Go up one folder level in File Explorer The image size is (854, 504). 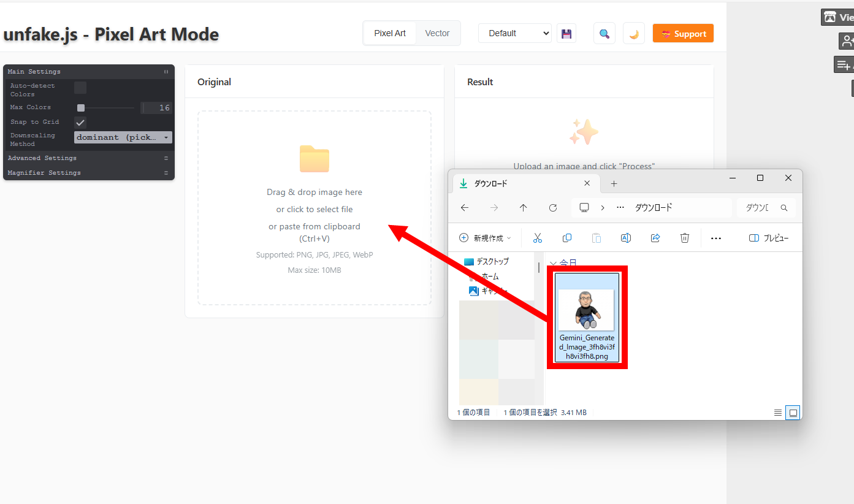point(523,208)
